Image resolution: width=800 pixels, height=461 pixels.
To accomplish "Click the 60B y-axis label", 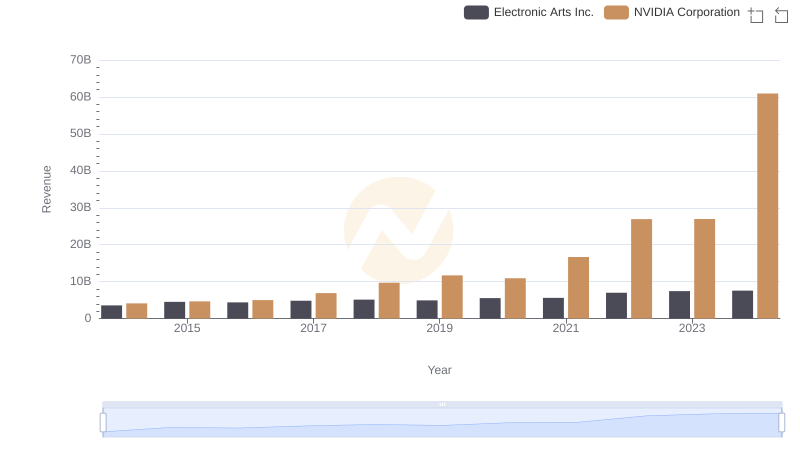I will tap(81, 96).
